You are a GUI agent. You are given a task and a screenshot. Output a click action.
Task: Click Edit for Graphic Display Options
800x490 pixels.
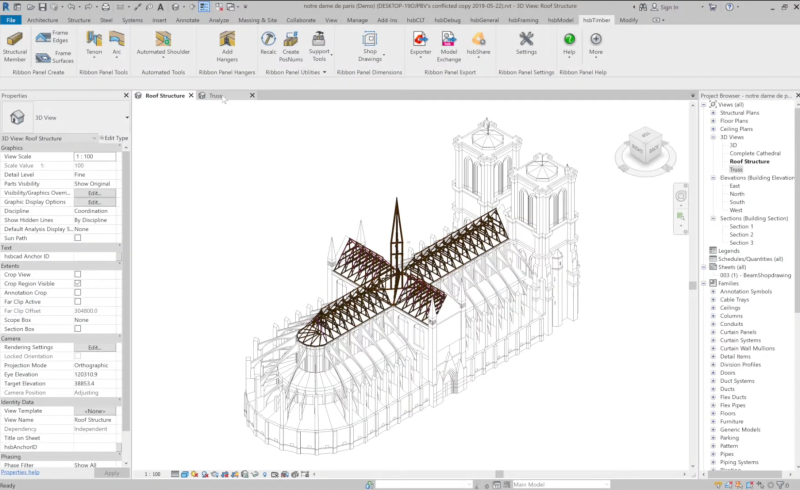(95, 202)
